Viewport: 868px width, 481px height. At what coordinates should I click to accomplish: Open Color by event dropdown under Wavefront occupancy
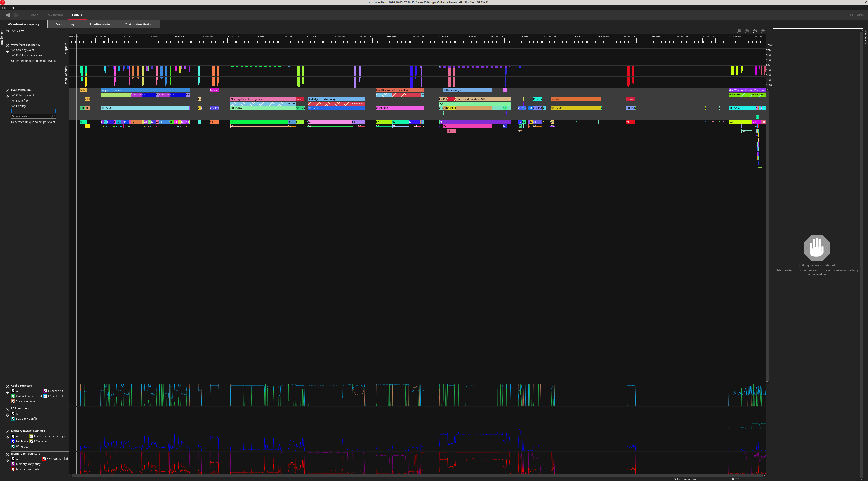(23, 50)
